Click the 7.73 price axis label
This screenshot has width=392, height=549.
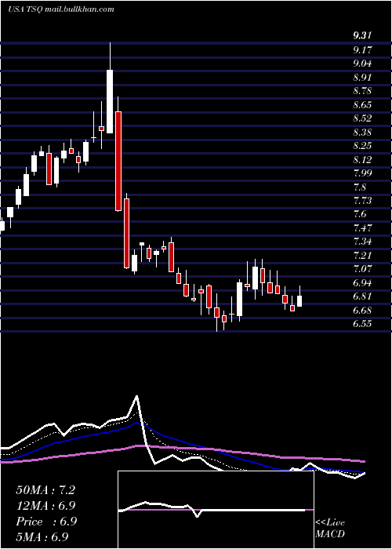[362, 201]
